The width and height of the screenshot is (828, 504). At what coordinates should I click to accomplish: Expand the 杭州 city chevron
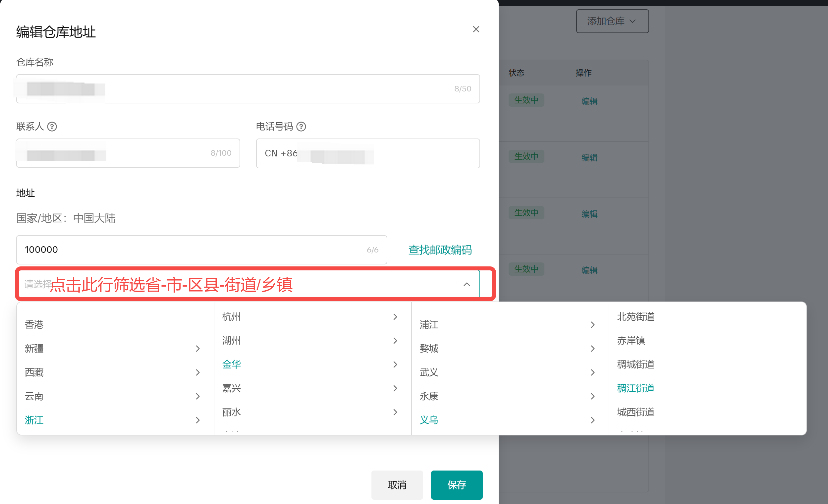[x=395, y=316]
